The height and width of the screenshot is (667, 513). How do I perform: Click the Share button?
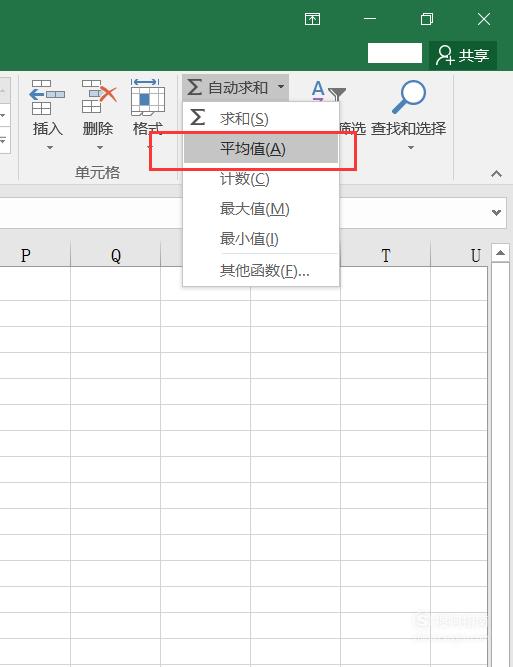(463, 55)
